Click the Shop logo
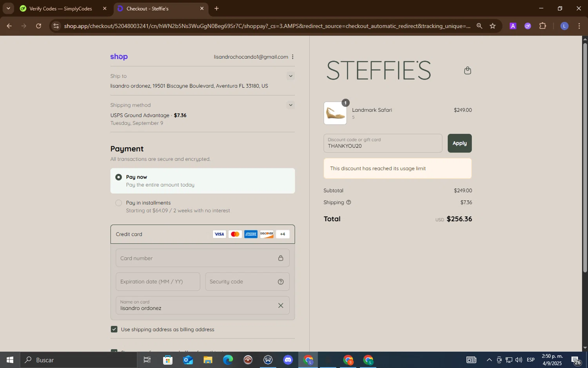This screenshot has width=588, height=368. [119, 56]
